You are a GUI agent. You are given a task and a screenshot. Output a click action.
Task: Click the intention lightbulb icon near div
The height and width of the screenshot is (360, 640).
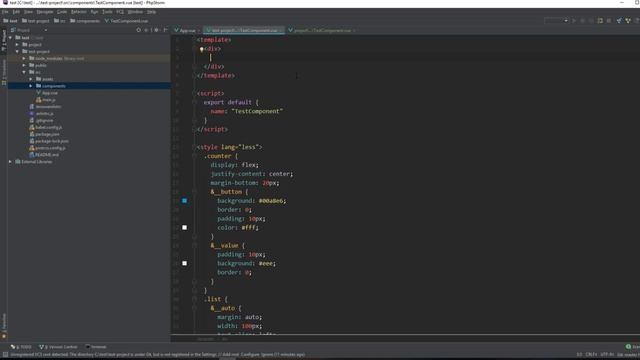(x=201, y=49)
